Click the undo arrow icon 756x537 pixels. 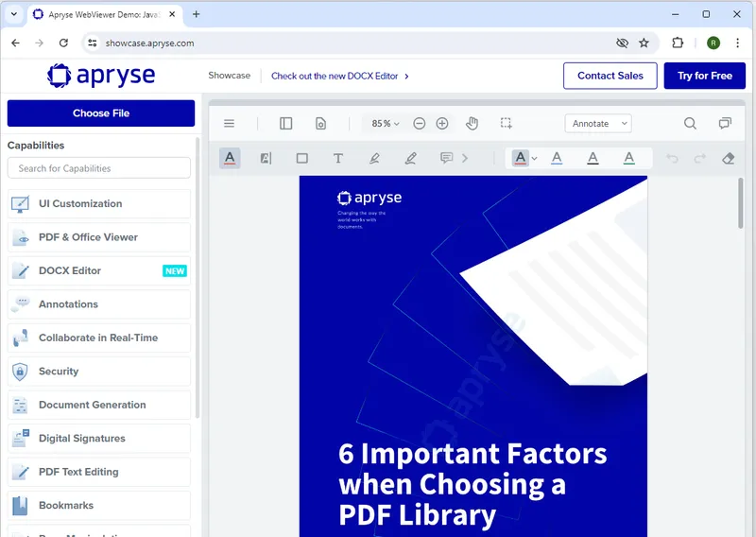click(x=672, y=158)
